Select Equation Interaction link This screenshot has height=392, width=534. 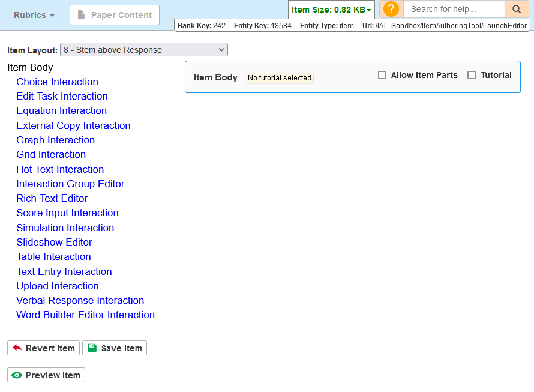tap(62, 111)
